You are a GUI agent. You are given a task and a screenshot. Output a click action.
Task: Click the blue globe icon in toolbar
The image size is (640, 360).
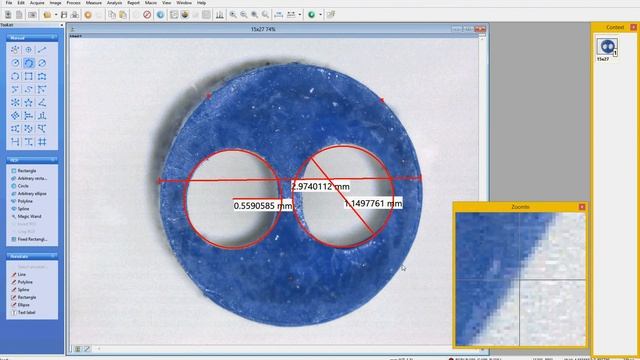[160, 15]
